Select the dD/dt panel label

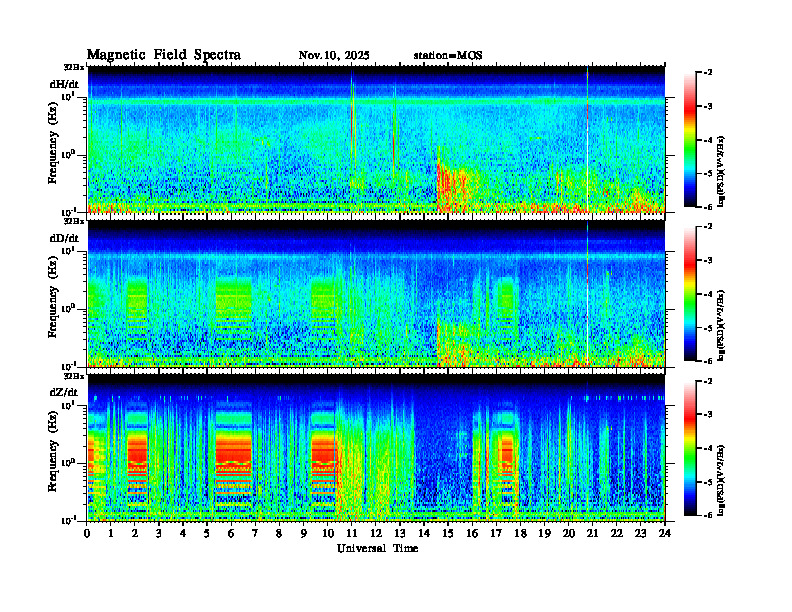(x=64, y=238)
